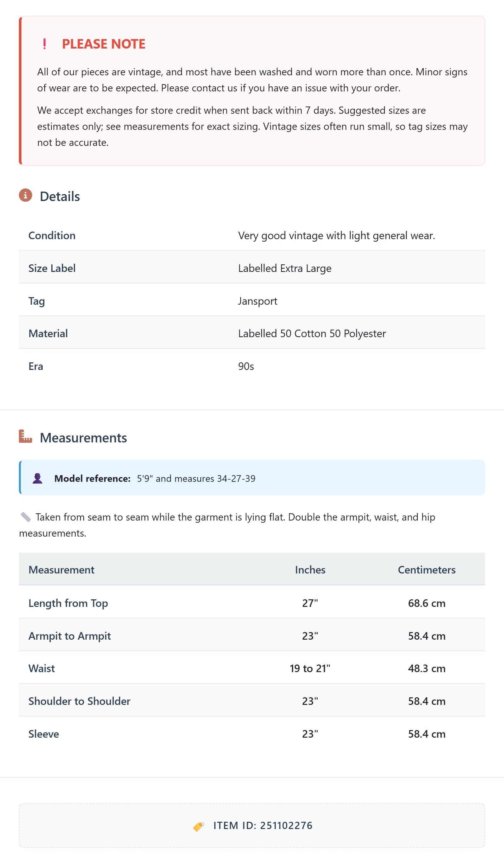
Task: Click the Measurement column header
Action: [61, 569]
